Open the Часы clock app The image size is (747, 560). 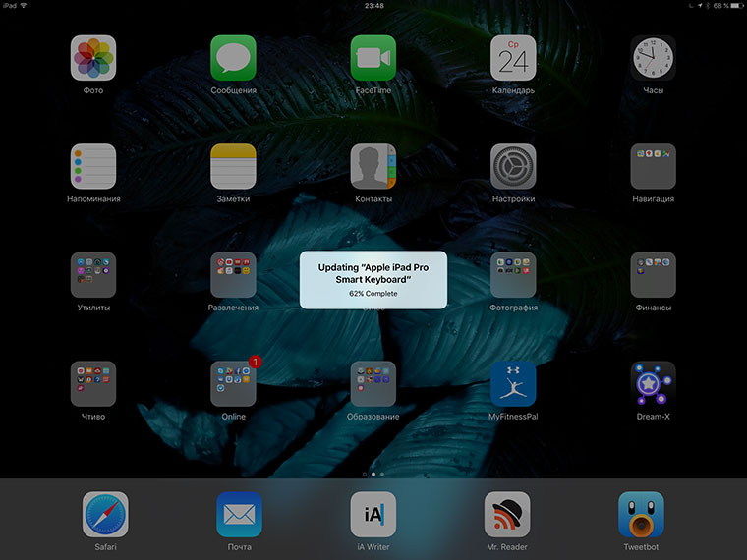[654, 58]
